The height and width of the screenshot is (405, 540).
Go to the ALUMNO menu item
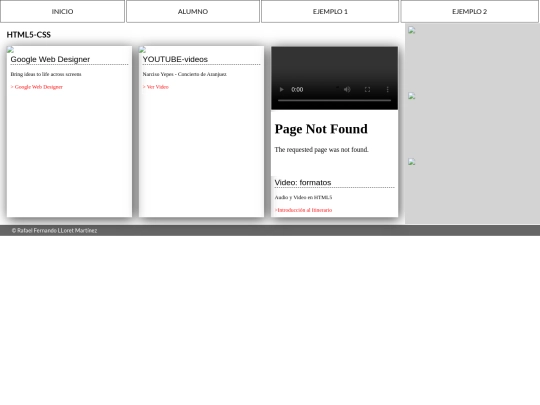click(193, 11)
